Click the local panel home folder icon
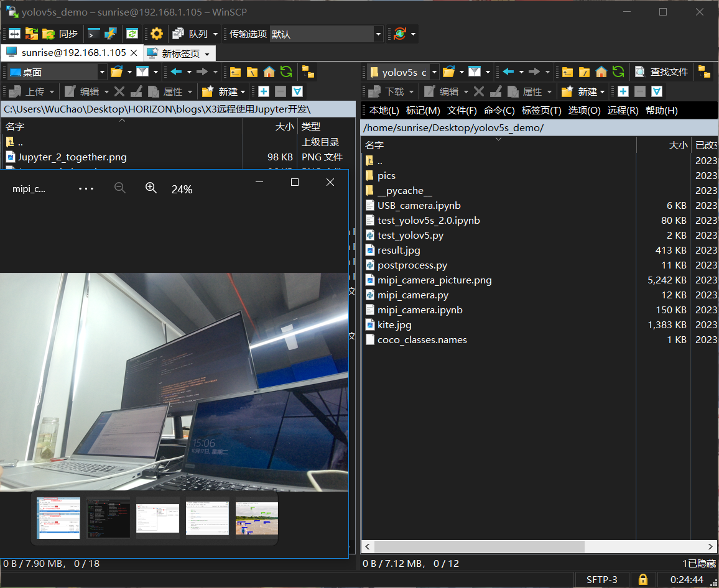The image size is (719, 588). click(x=269, y=72)
